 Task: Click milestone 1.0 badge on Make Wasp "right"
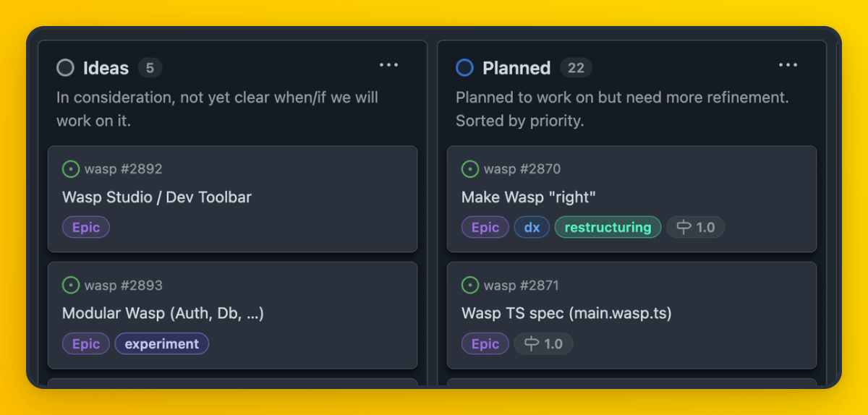coord(696,227)
